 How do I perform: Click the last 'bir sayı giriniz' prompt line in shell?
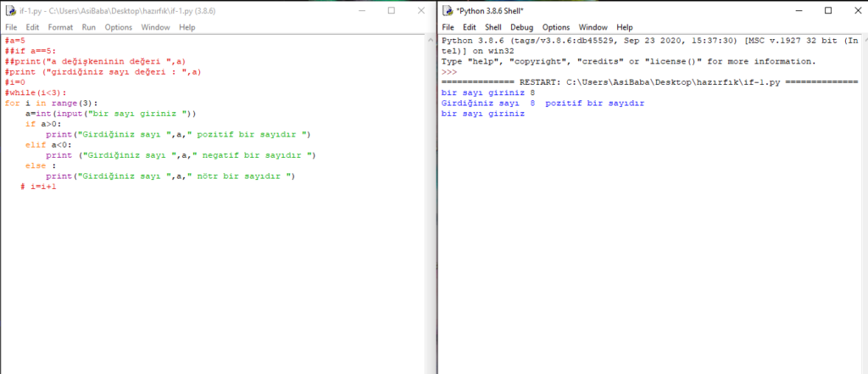483,114
